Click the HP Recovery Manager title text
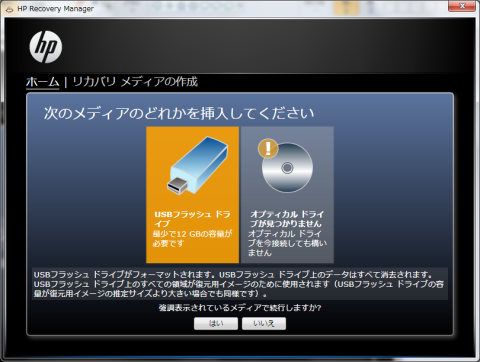The height and width of the screenshot is (362, 480). (55, 9)
